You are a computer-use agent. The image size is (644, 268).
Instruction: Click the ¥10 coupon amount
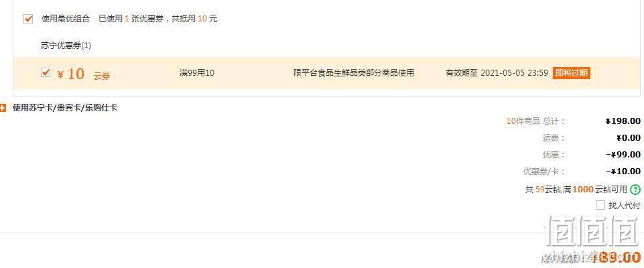click(71, 74)
